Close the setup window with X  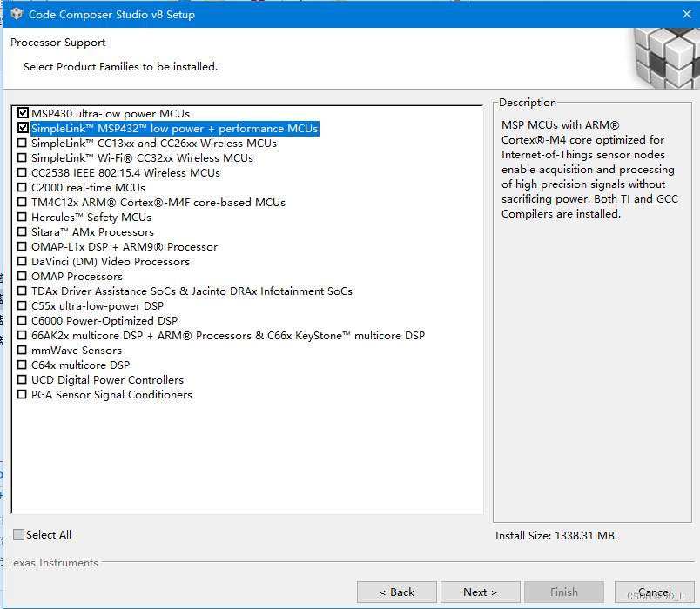(x=687, y=14)
